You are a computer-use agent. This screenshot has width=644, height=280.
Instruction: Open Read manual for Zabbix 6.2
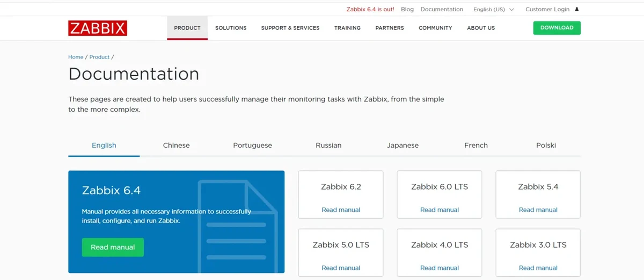click(341, 210)
